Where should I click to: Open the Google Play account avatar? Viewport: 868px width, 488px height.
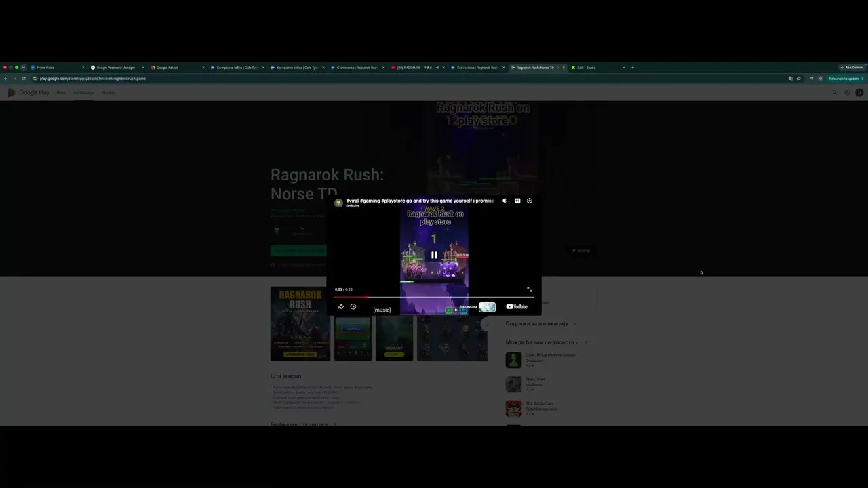pos(859,93)
